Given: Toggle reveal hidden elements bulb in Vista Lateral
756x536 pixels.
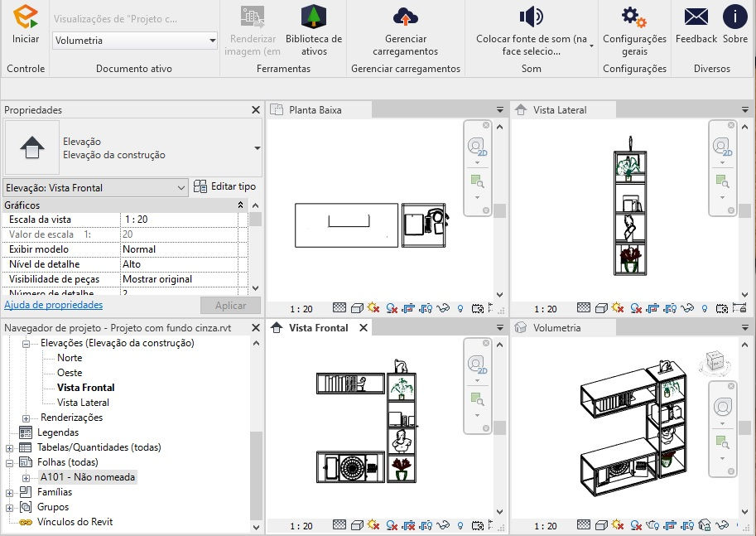Looking at the screenshot, I should 705,308.
